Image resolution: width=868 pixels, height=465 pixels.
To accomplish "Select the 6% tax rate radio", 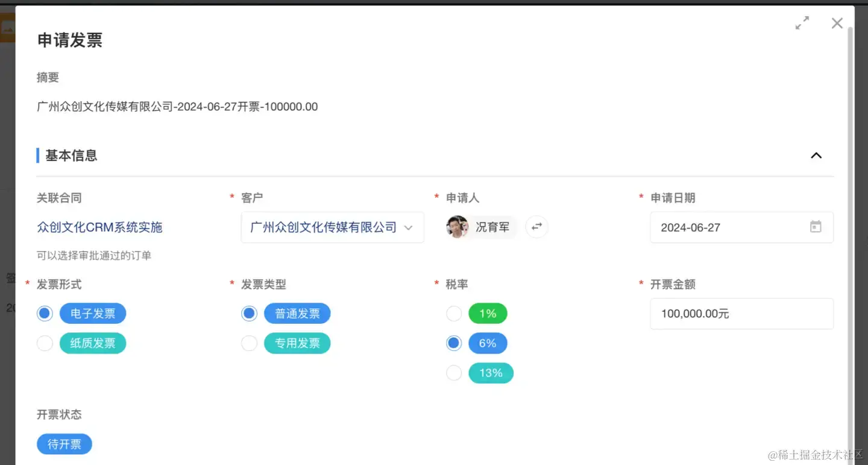I will point(454,343).
